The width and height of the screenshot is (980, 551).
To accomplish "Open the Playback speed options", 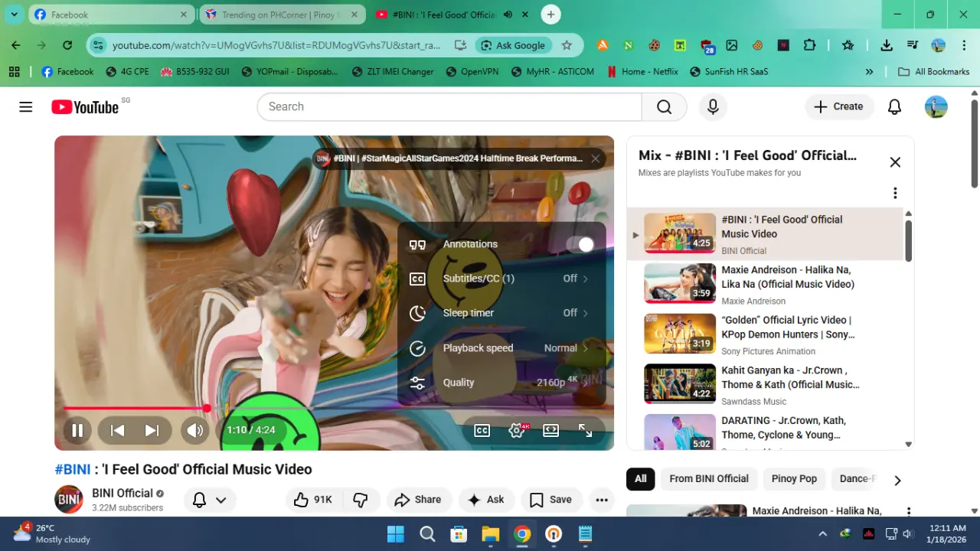I will (501, 348).
